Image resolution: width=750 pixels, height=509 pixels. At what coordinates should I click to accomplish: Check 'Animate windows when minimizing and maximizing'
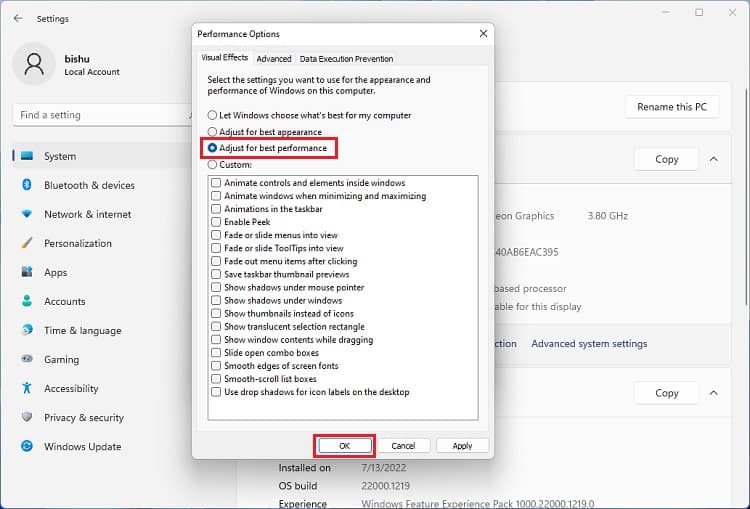click(216, 196)
